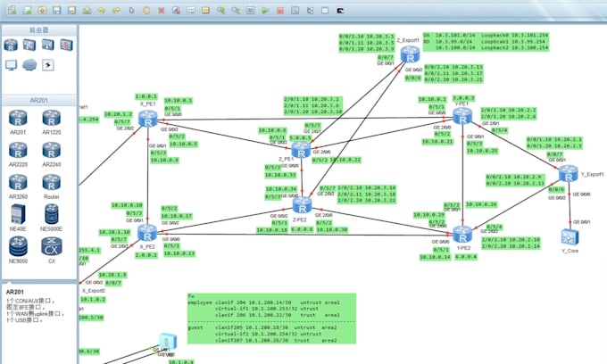Choose the switch device category icon
The height and width of the screenshot is (364, 607).
(29, 45)
